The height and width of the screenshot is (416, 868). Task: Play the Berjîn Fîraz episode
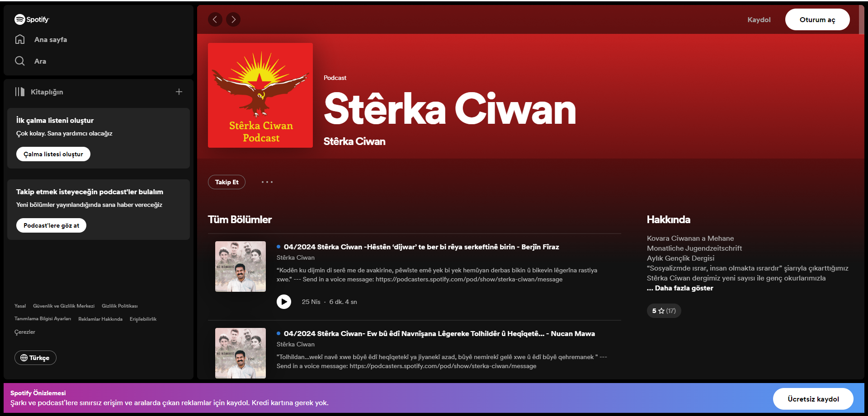(x=284, y=302)
